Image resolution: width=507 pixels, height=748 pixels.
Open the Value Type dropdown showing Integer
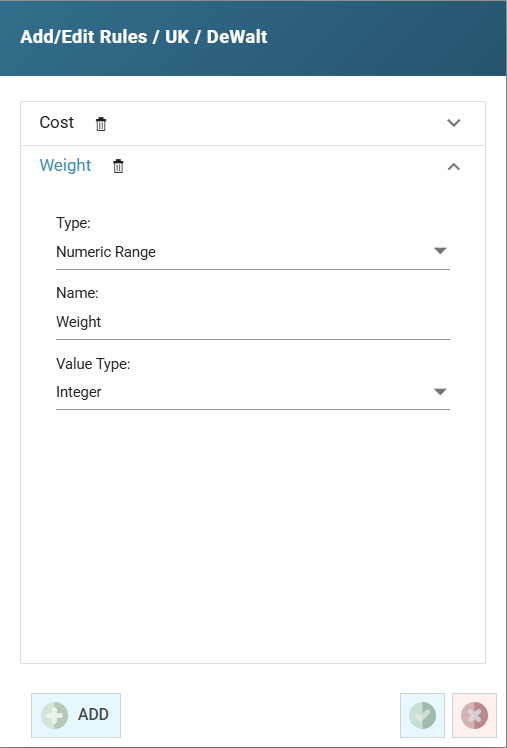pyautogui.click(x=253, y=392)
